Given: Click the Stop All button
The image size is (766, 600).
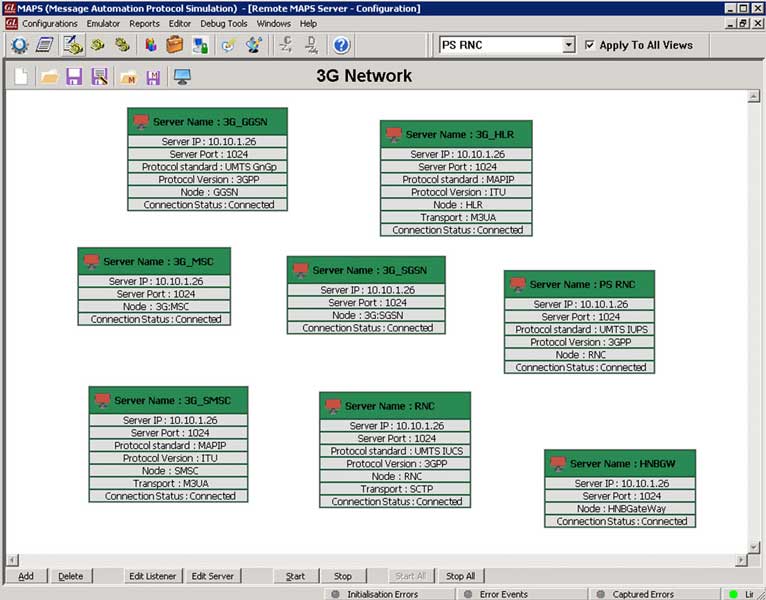Looking at the screenshot, I should [460, 576].
